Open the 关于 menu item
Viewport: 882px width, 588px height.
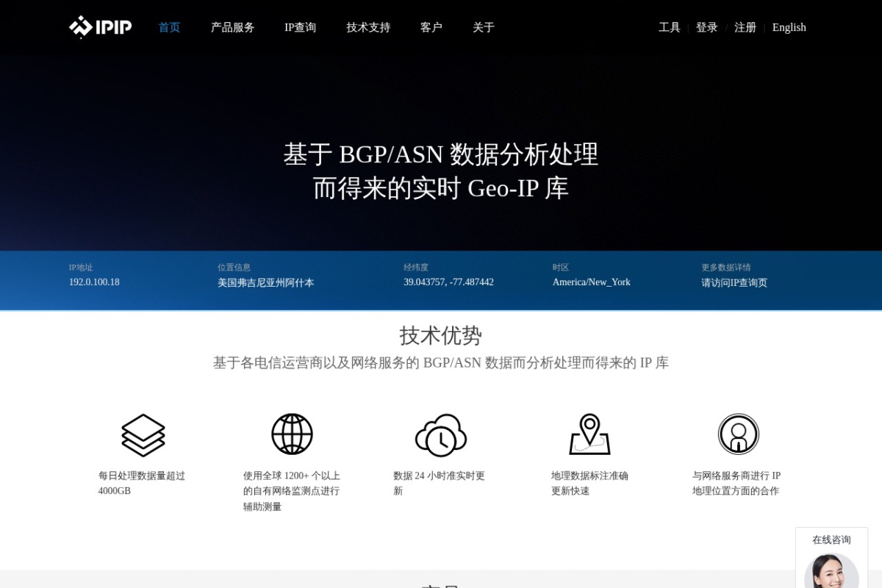484,27
